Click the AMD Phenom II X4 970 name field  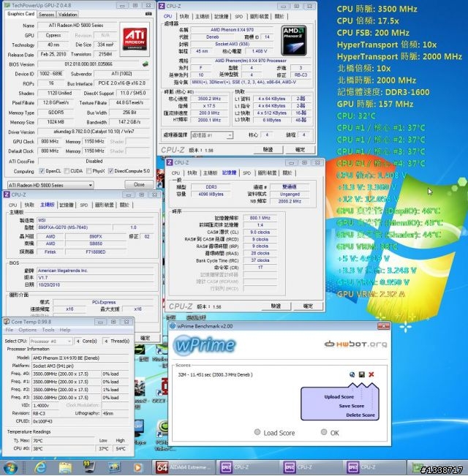point(232,30)
